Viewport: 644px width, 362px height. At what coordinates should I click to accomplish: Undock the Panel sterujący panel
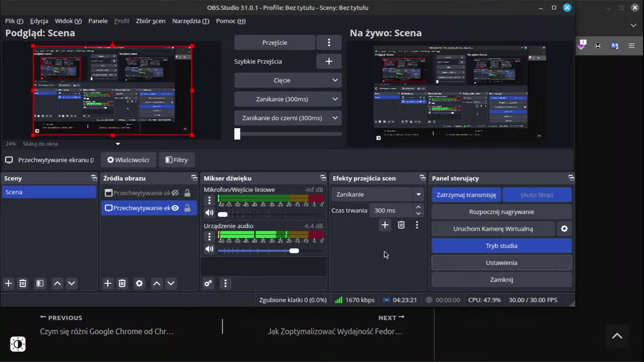coord(571,178)
